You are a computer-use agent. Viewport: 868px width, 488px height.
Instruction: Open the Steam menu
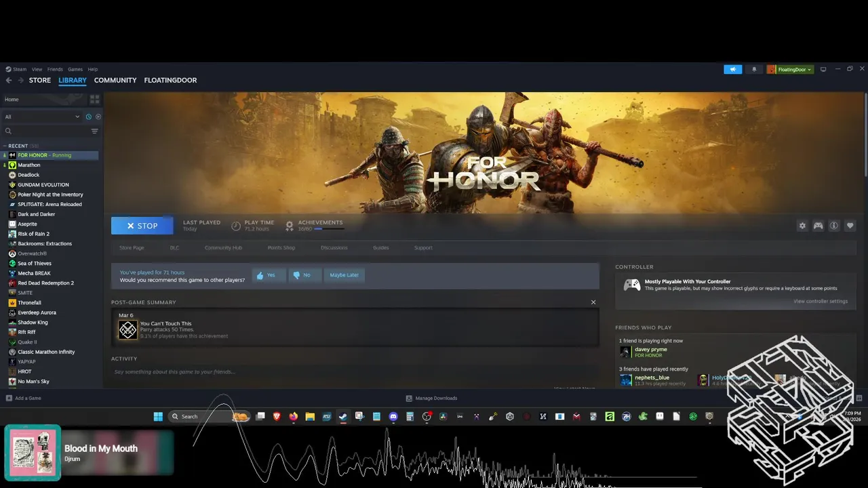(16, 69)
